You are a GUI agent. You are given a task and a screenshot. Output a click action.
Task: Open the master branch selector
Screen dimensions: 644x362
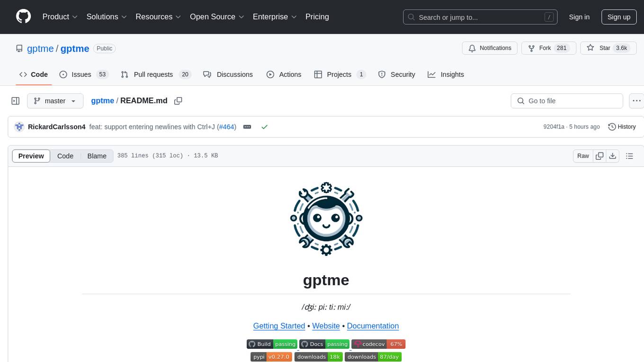(55, 101)
